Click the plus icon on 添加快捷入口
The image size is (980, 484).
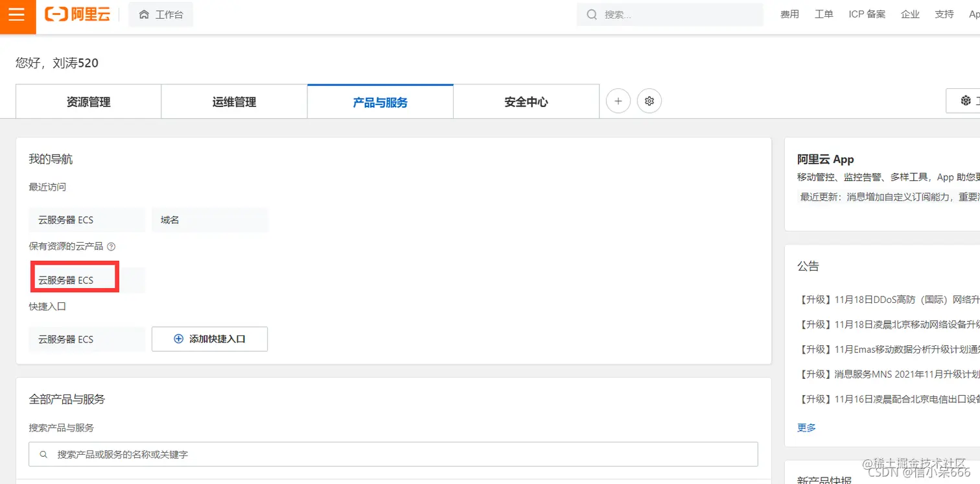pos(178,339)
